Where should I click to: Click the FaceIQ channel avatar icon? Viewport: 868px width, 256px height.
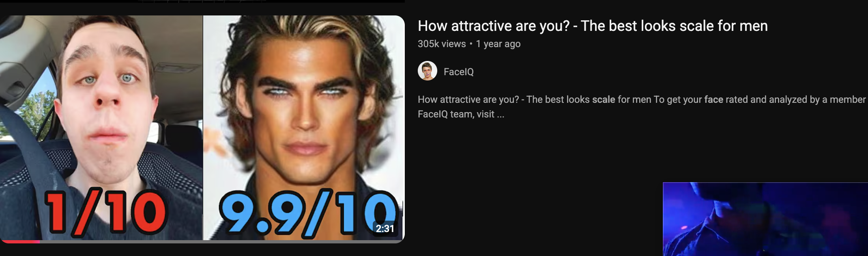tap(428, 71)
